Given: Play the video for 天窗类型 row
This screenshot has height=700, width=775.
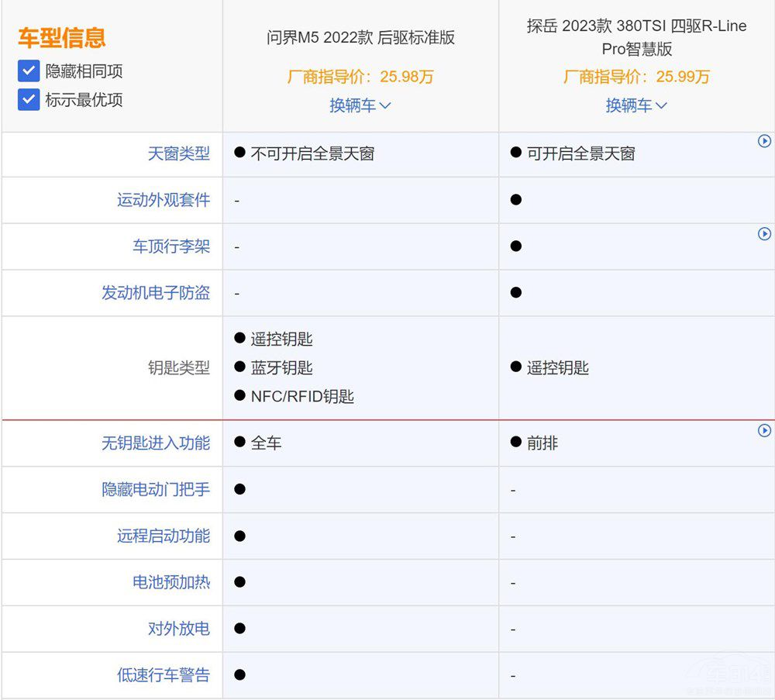Looking at the screenshot, I should (764, 141).
